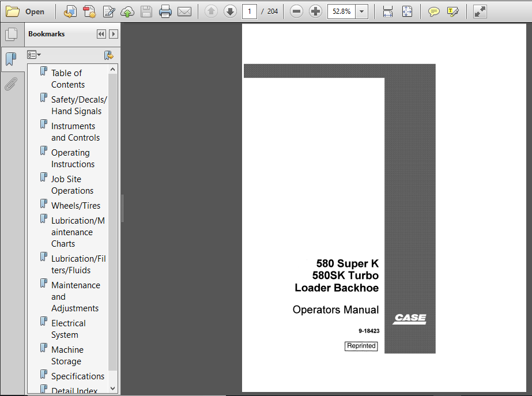Image resolution: width=532 pixels, height=396 pixels.
Task: Click the Open folder button
Action: (25, 12)
